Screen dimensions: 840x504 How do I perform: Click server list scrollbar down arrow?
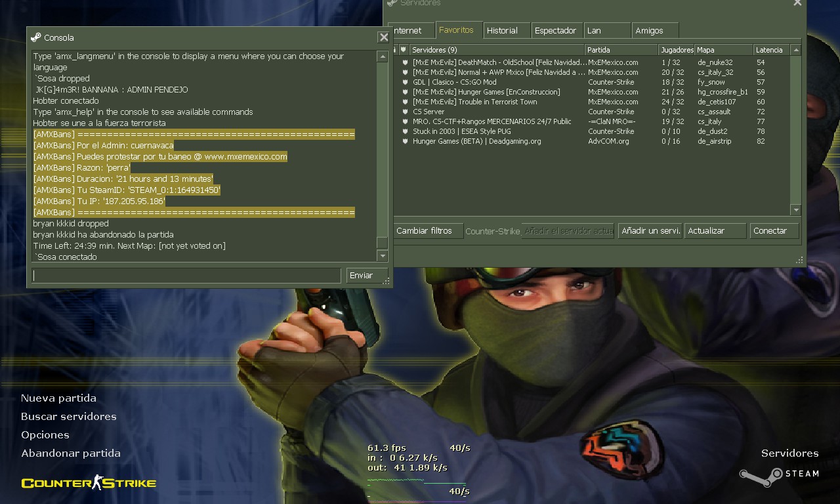coord(796,210)
